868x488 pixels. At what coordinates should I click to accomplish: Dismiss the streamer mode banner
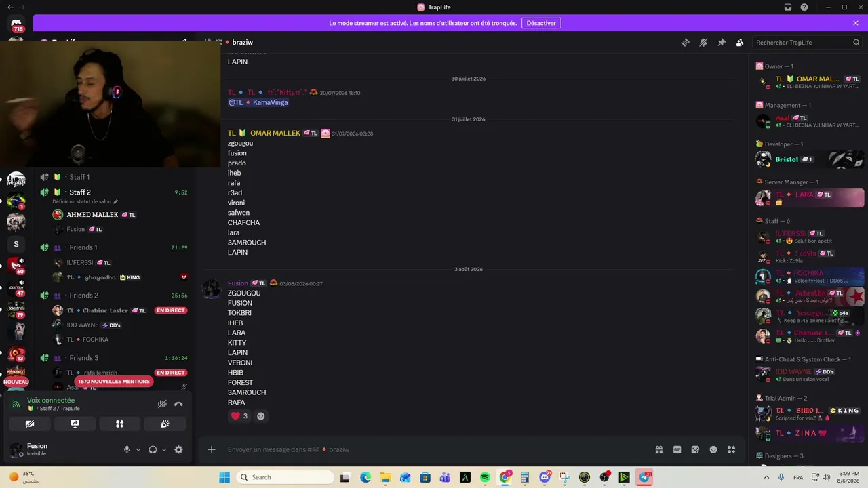856,23
